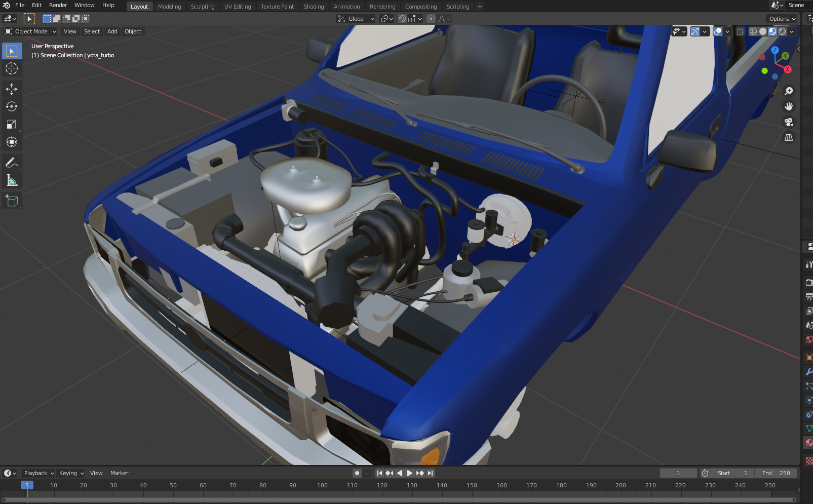
Task: Switch to Rendered shading
Action: pos(782,31)
